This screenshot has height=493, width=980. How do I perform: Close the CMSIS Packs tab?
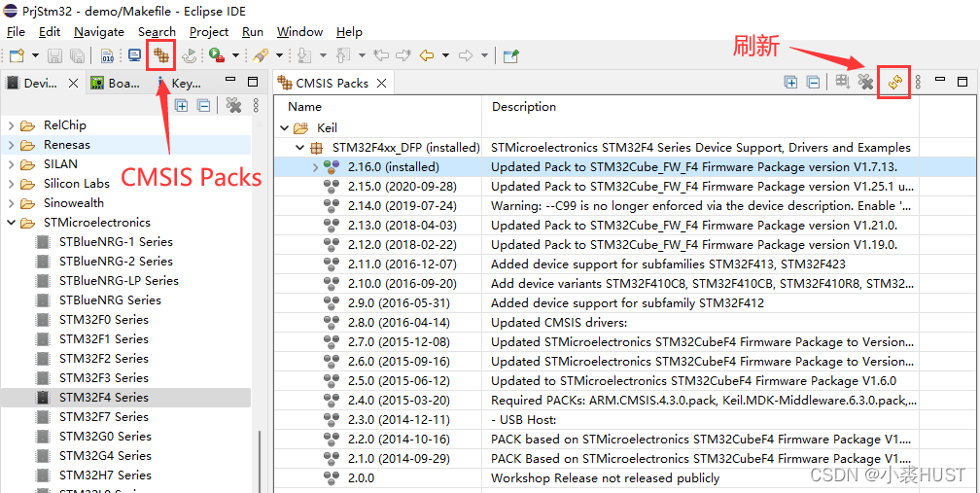point(382,83)
